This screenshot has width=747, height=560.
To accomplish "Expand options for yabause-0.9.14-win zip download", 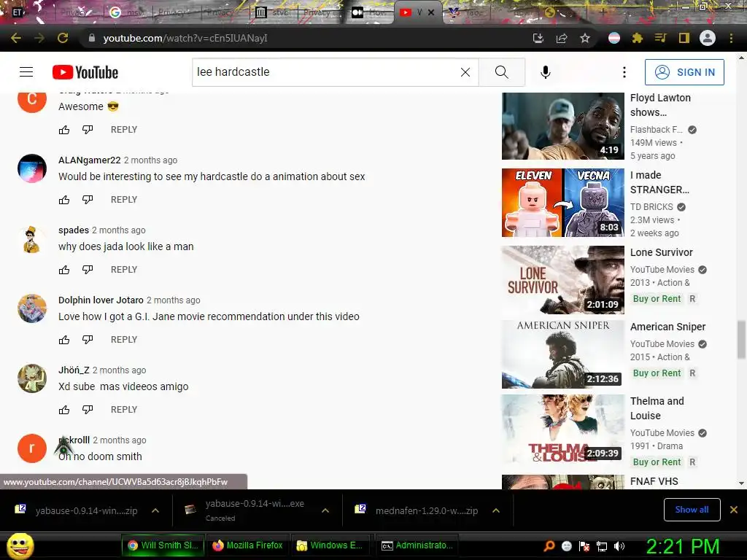I will pos(155,510).
